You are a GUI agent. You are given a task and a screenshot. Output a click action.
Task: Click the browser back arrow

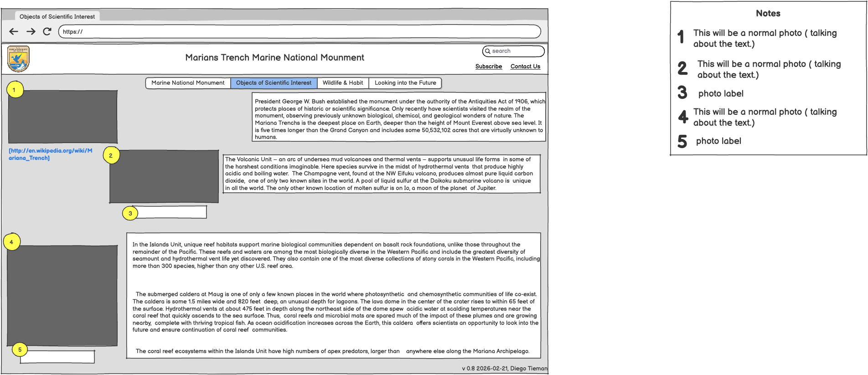point(14,31)
